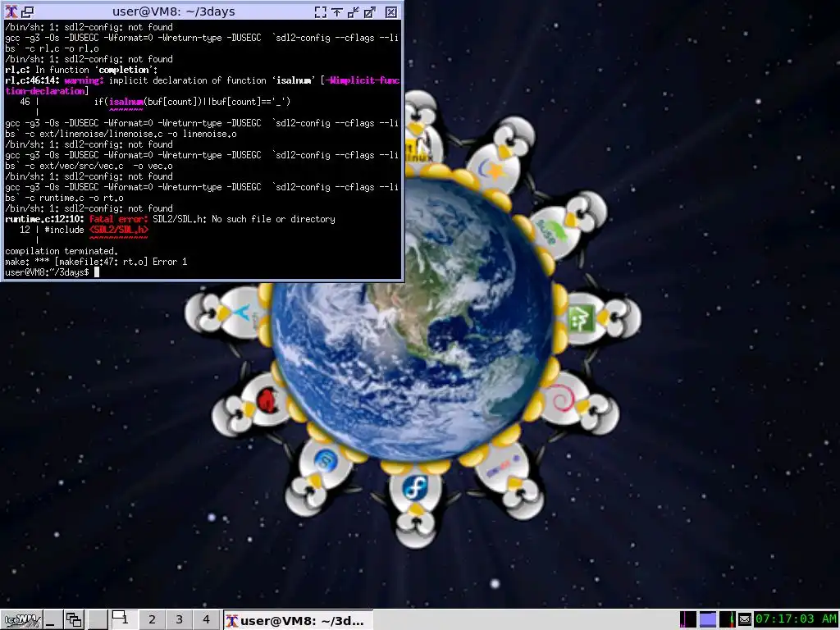Click the terminal prompt 'user@VM8:~/3days$'

[x=47, y=272]
